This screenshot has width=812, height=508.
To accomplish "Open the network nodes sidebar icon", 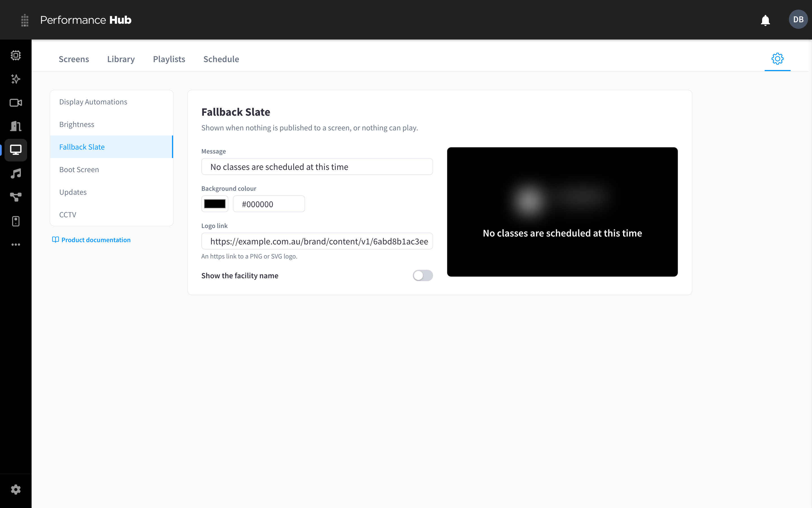I will tap(16, 197).
